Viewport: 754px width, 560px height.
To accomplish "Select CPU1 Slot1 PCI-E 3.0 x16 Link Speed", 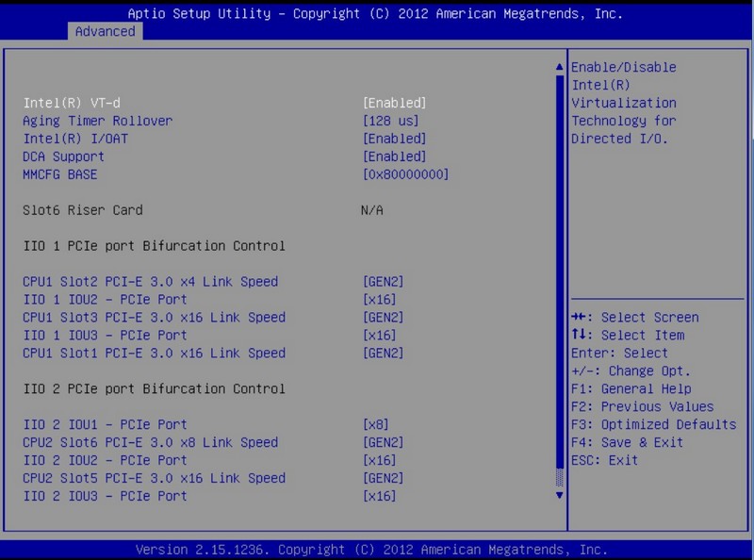I will pos(154,354).
